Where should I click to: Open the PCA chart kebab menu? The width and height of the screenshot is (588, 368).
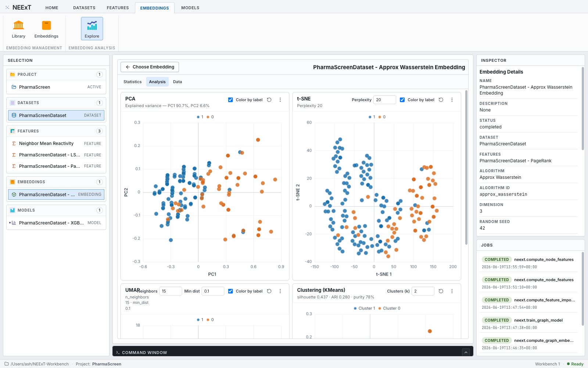point(280,100)
